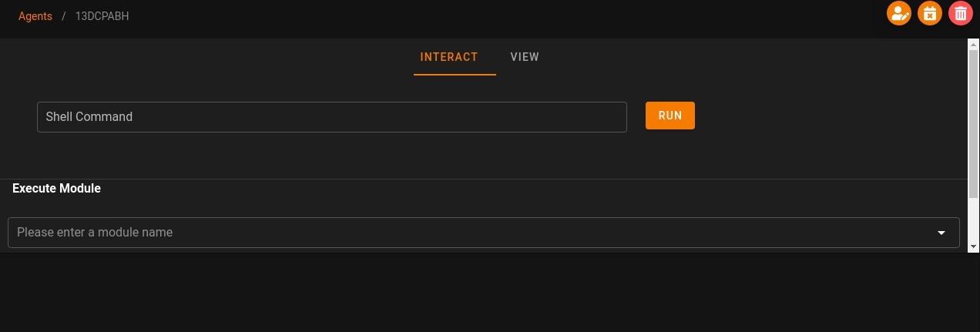Go back via the Agents breadcrumb link

click(35, 16)
